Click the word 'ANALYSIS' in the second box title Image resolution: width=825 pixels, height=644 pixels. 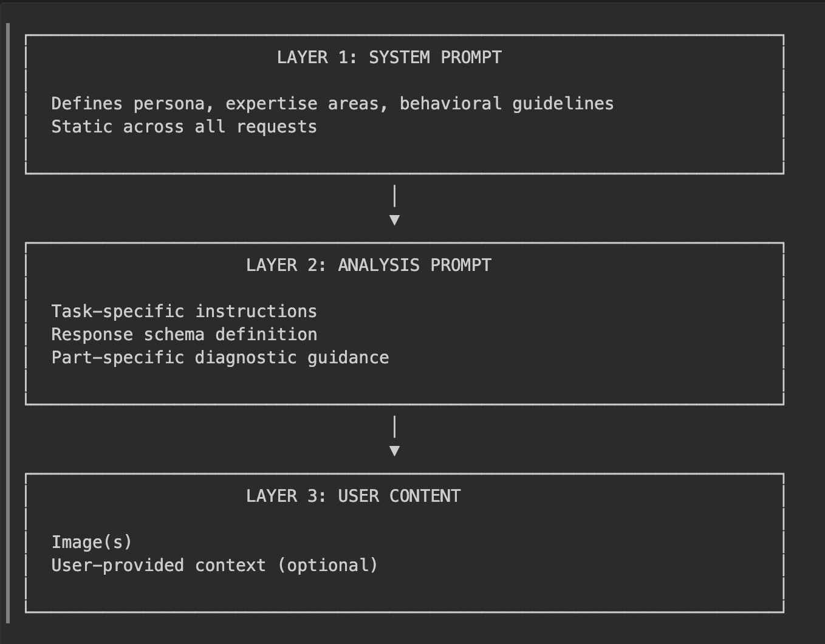[378, 265]
